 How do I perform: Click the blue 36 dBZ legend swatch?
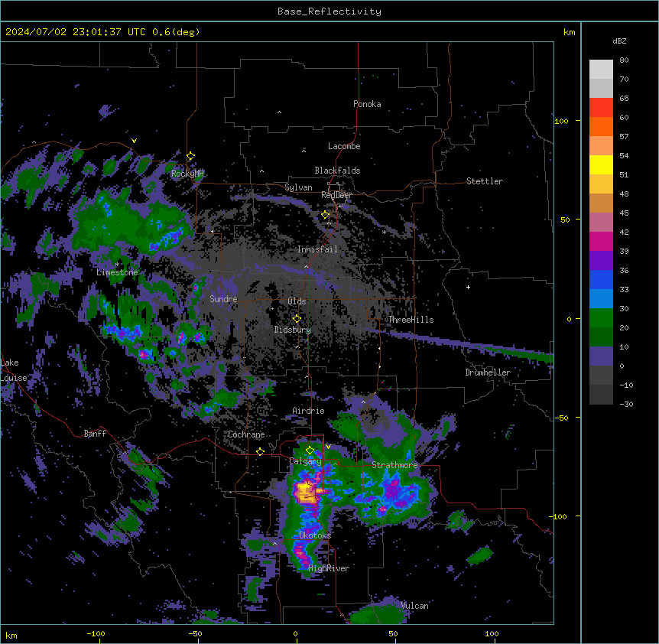(601, 279)
